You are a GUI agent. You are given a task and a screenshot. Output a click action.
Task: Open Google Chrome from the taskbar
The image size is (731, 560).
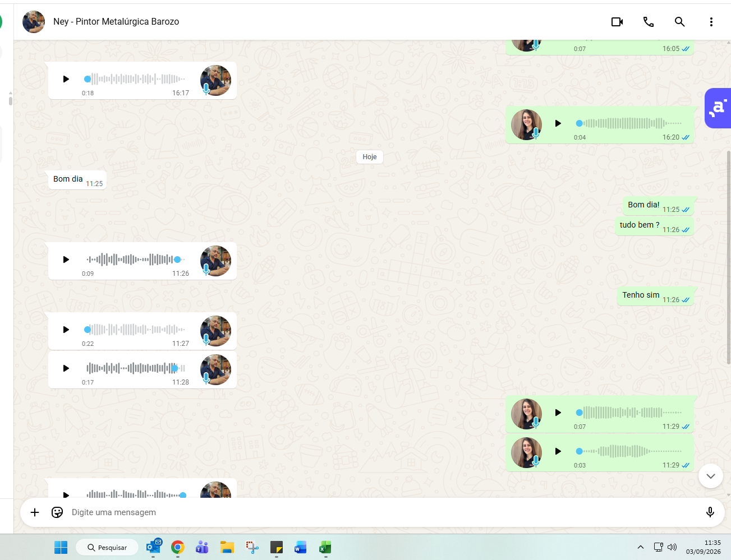(178, 548)
